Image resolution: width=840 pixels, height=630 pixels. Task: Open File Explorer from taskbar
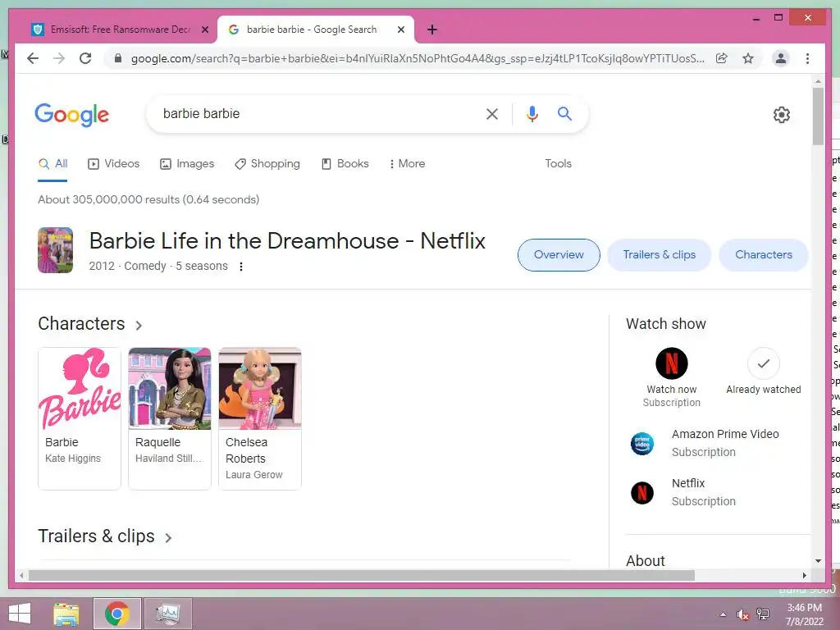[66, 614]
